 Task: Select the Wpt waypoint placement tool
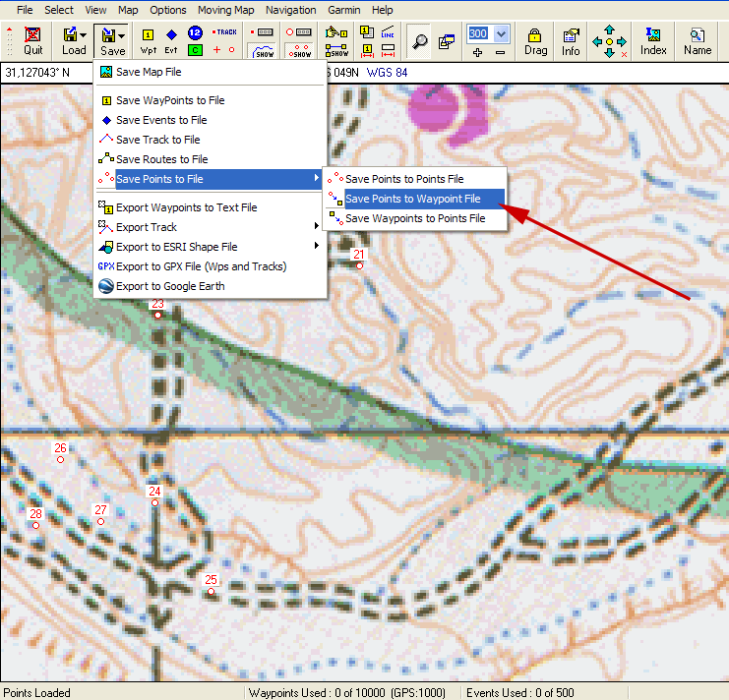[148, 41]
